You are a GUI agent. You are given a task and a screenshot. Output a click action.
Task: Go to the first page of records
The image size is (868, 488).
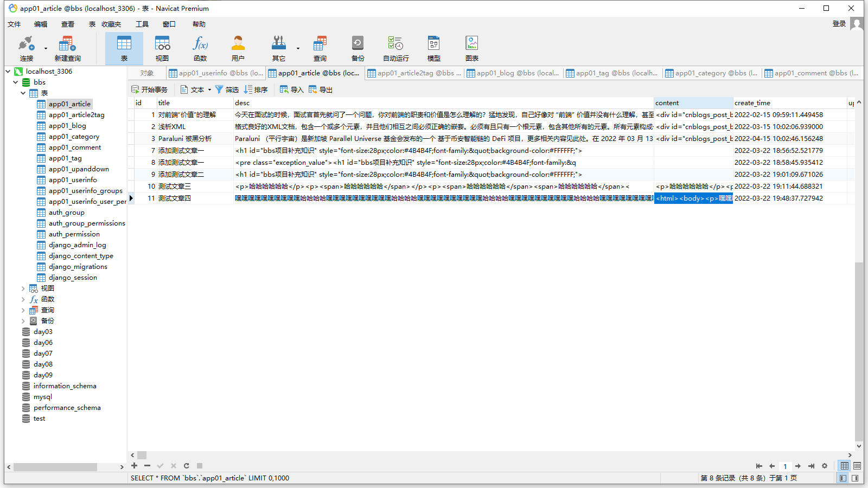759,466
